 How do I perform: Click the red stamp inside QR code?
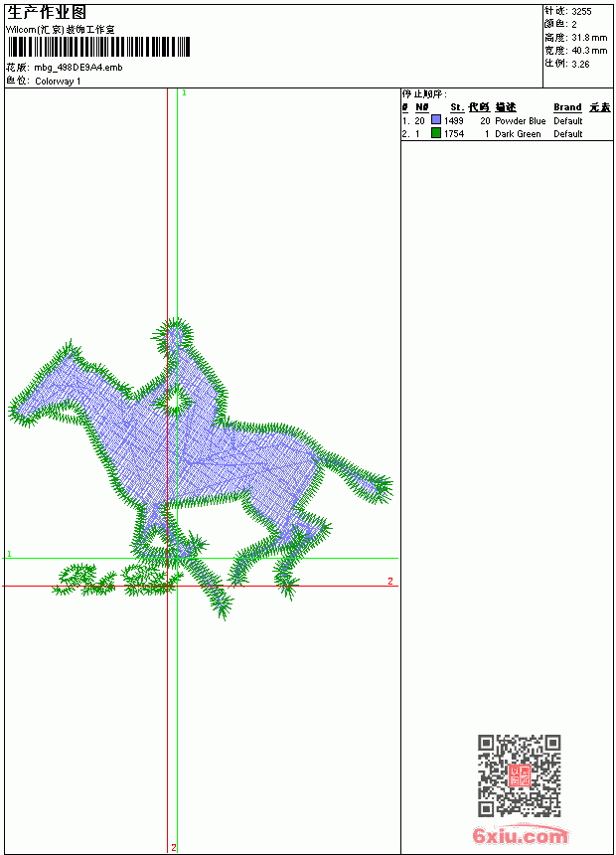[x=519, y=775]
